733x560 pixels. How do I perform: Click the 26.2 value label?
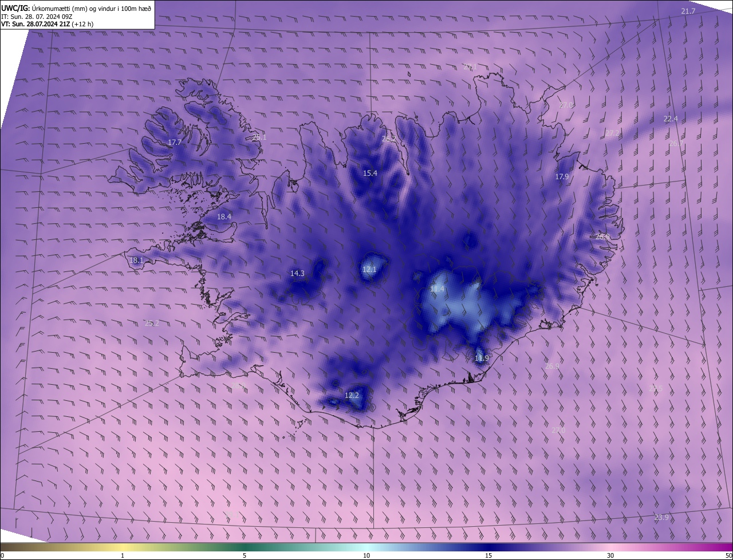[389, 139]
